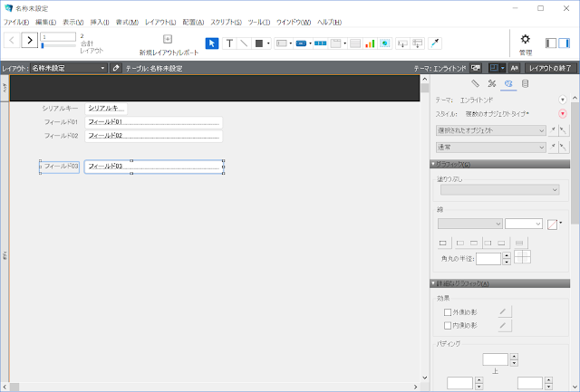Select the Line tool
The width and height of the screenshot is (580, 392).
click(244, 43)
